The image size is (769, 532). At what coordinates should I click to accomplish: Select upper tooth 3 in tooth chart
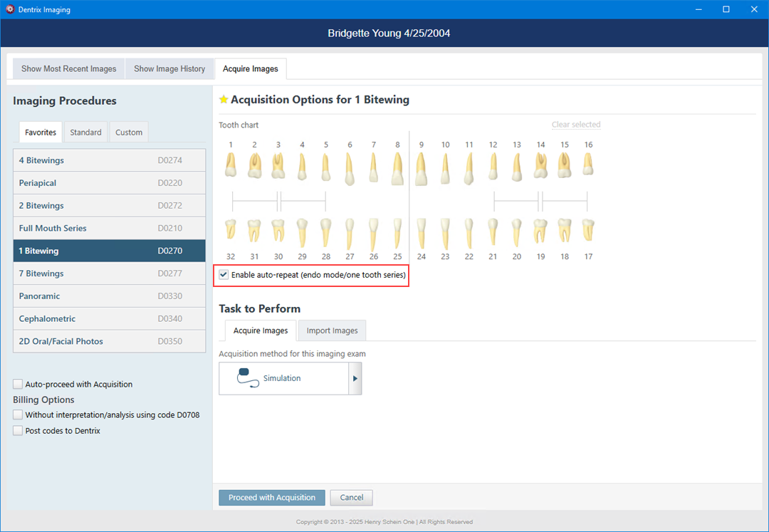278,165
